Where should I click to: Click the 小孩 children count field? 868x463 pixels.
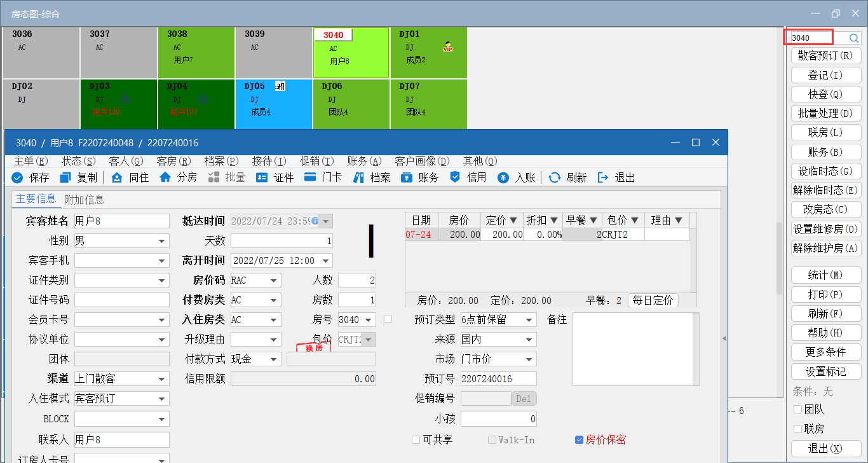(x=499, y=418)
